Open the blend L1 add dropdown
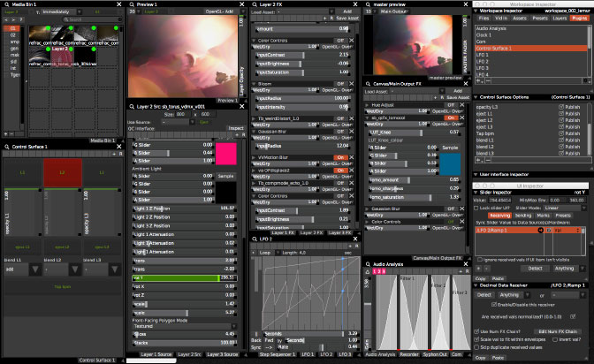Screen dimensions: 594x364 coord(22,269)
